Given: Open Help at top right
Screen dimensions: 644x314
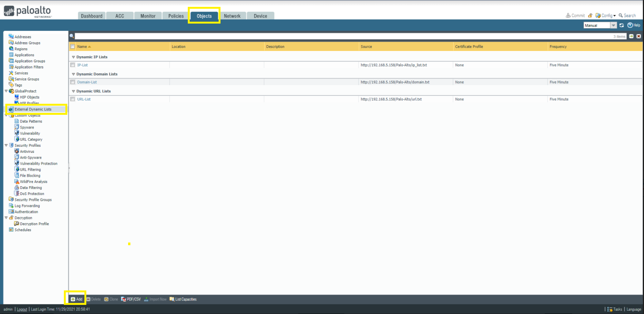Looking at the screenshot, I should point(634,25).
